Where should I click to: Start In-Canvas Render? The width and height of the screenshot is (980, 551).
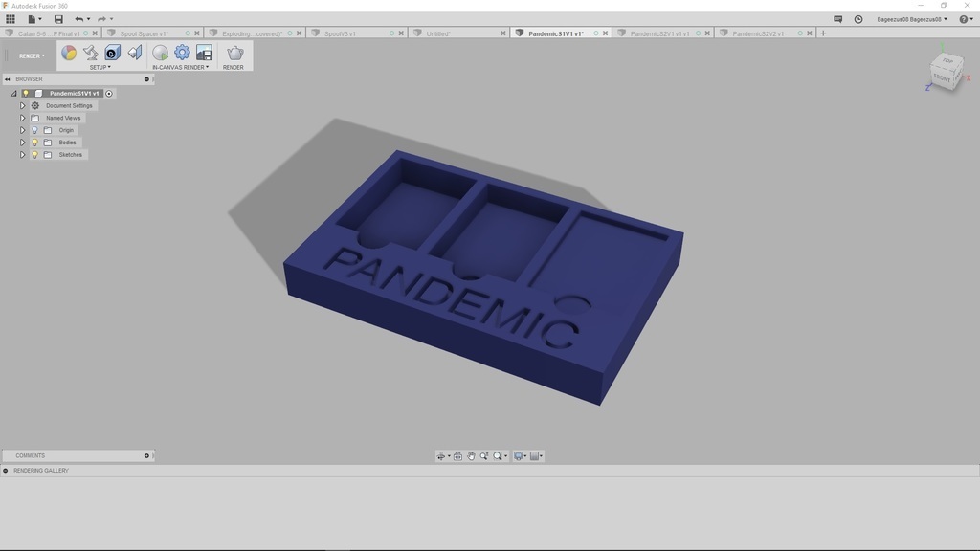[x=160, y=53]
